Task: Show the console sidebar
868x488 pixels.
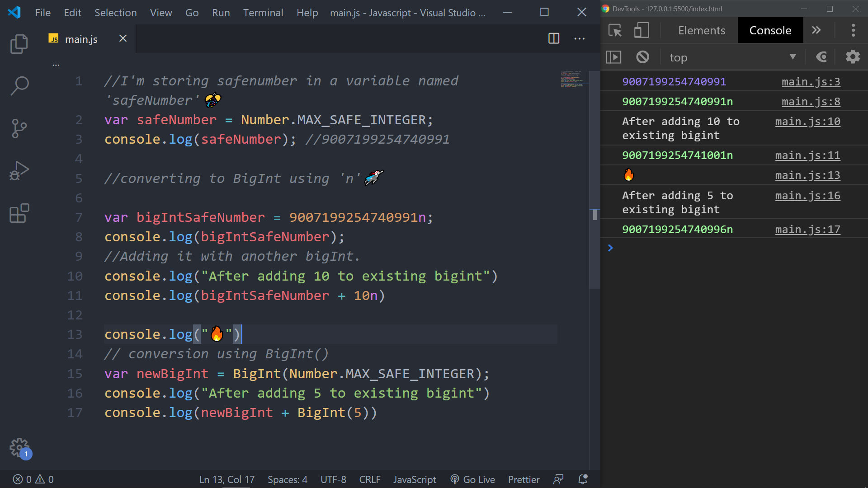Action: pos(614,56)
